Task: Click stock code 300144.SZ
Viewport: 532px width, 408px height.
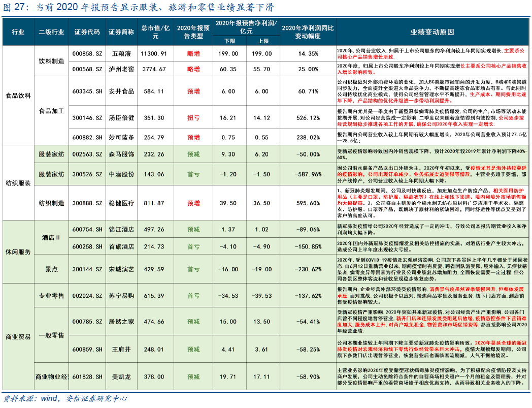Action: (87, 269)
